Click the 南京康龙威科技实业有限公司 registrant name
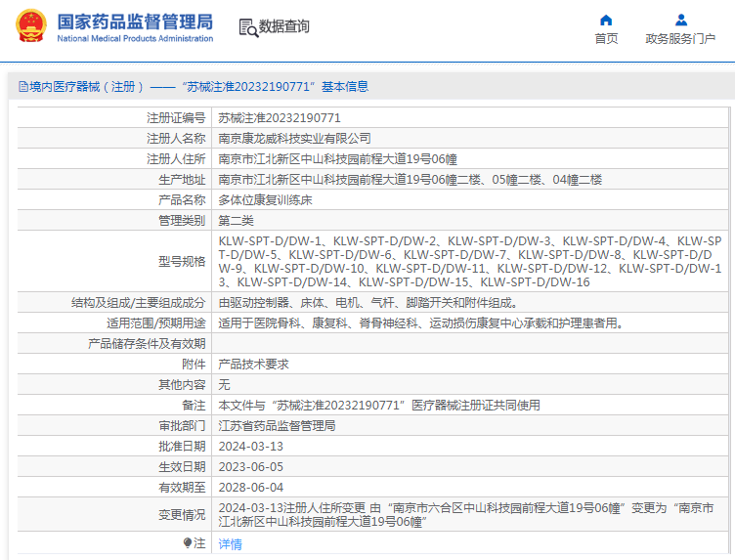 (295, 139)
